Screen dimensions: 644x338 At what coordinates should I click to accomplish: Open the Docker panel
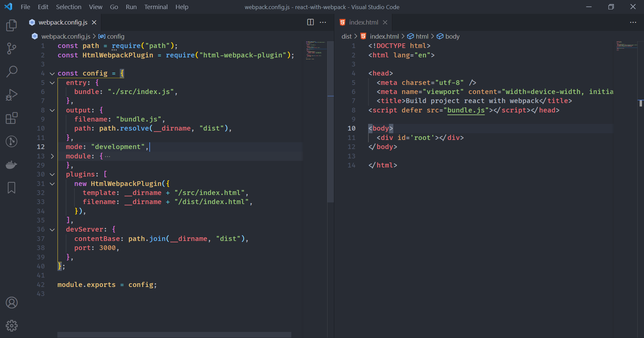tap(12, 165)
